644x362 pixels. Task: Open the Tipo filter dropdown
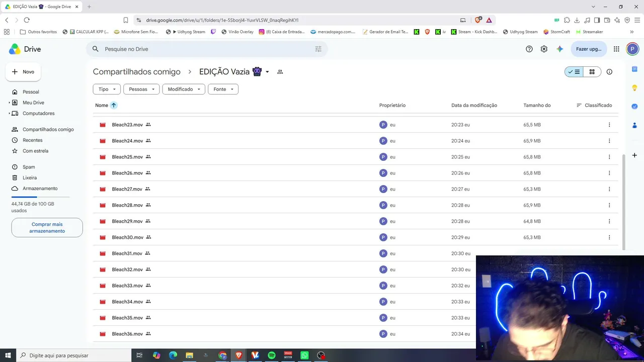pos(107,89)
